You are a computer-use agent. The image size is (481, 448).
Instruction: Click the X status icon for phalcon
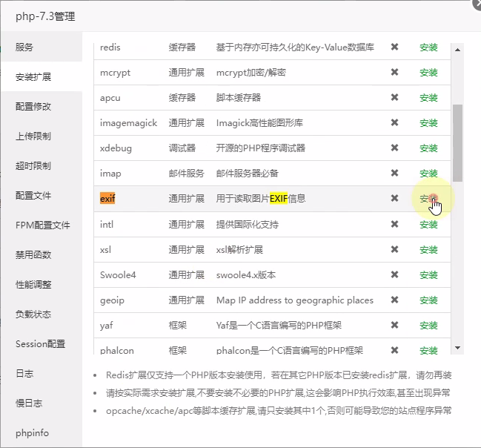(394, 350)
